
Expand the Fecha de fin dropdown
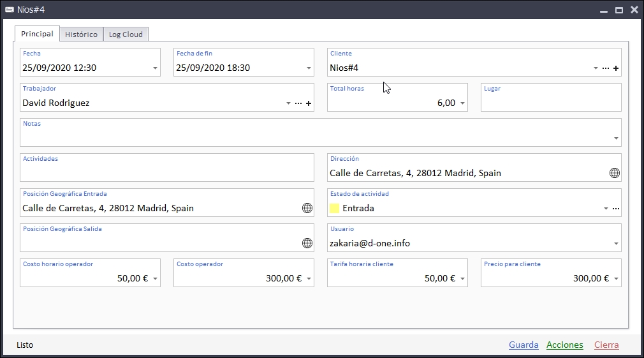[x=309, y=68]
